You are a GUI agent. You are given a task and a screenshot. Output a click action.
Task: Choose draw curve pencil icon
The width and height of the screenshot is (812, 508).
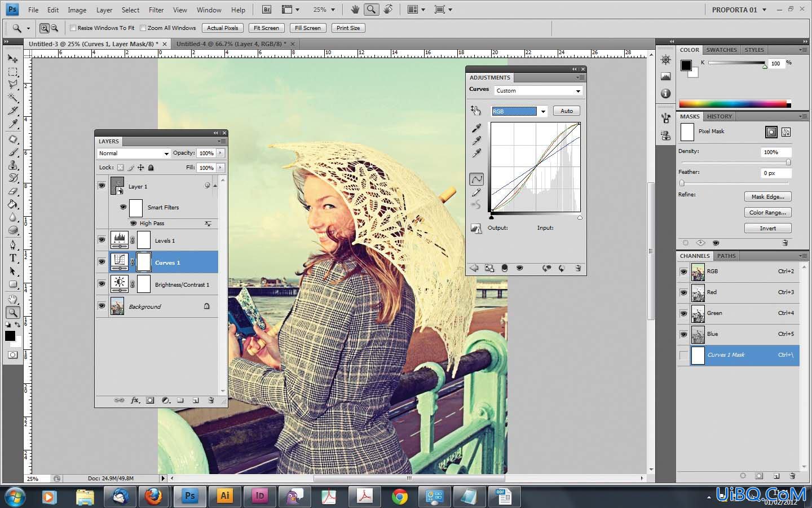click(476, 192)
